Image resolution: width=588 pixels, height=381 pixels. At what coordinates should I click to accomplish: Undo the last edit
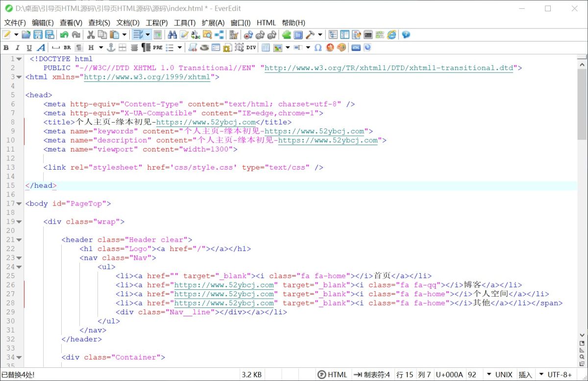pyautogui.click(x=64, y=35)
